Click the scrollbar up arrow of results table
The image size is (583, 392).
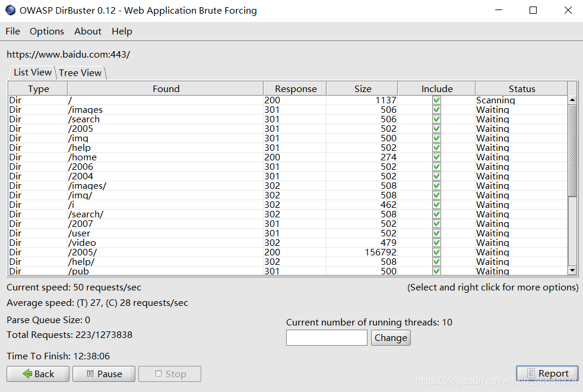point(572,100)
